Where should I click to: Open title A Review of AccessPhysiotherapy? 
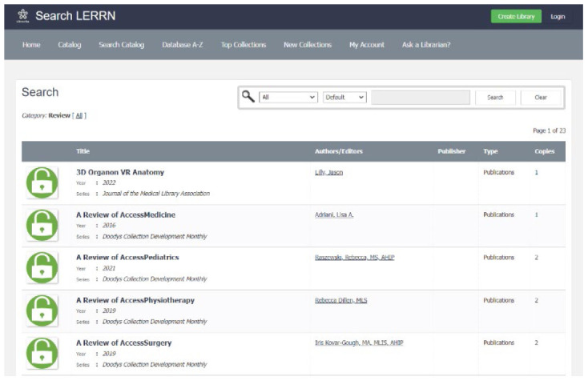point(135,300)
